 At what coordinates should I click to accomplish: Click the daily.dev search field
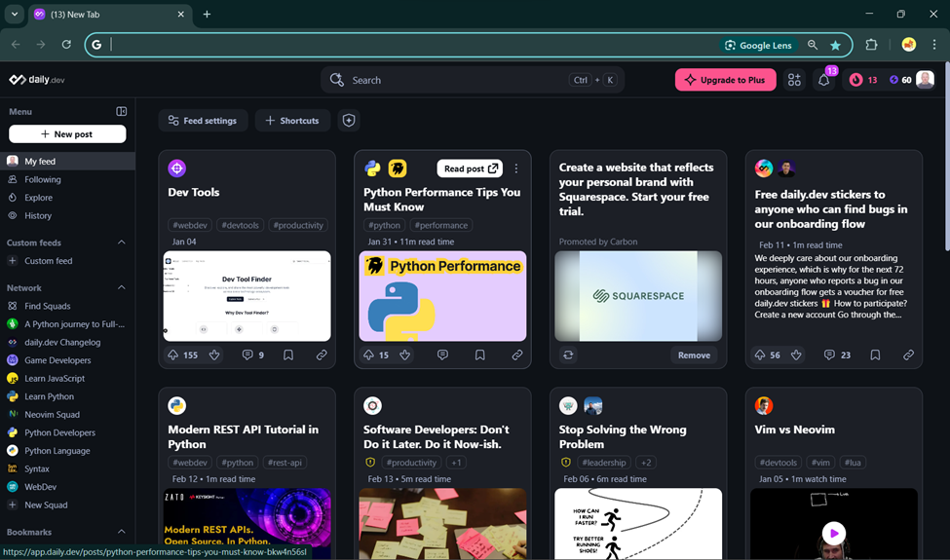click(x=473, y=80)
